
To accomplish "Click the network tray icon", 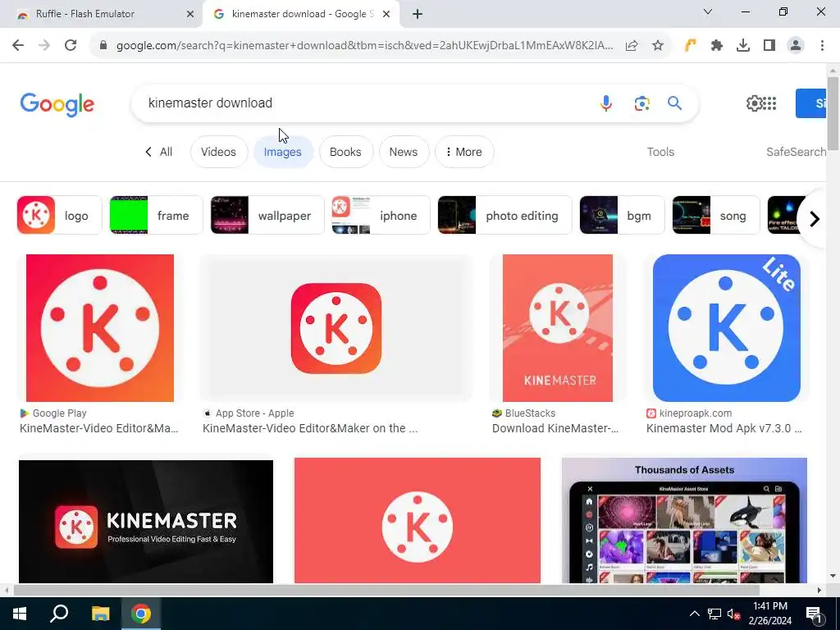I will (714, 614).
